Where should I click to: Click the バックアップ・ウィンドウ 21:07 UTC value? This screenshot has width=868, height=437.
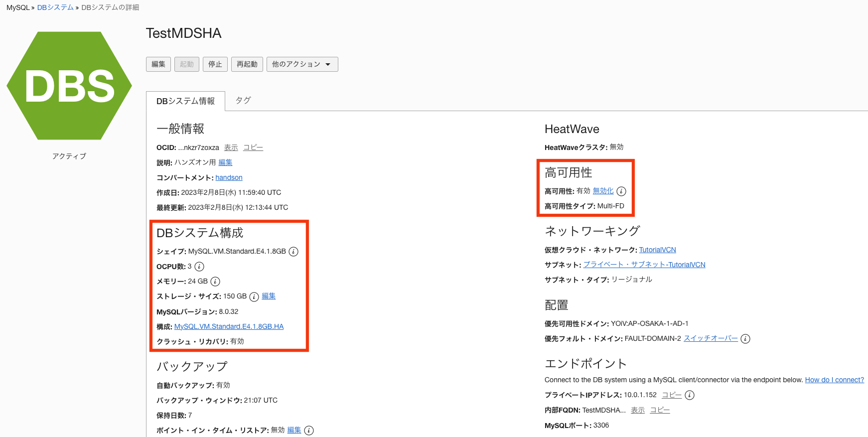[261, 400]
